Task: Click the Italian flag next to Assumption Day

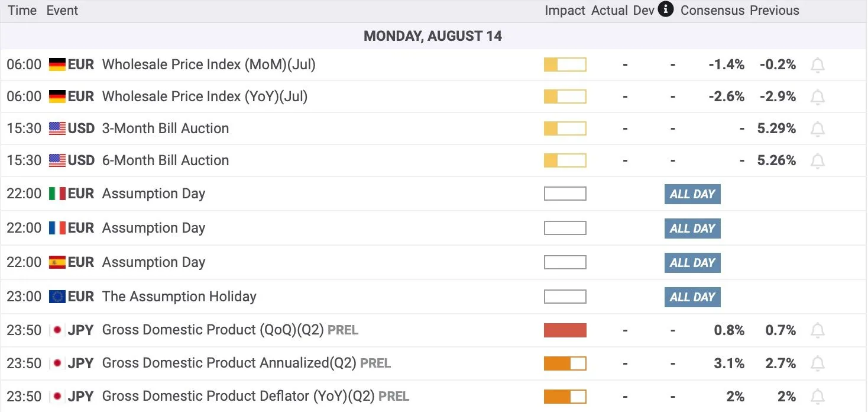Action: [x=57, y=194]
